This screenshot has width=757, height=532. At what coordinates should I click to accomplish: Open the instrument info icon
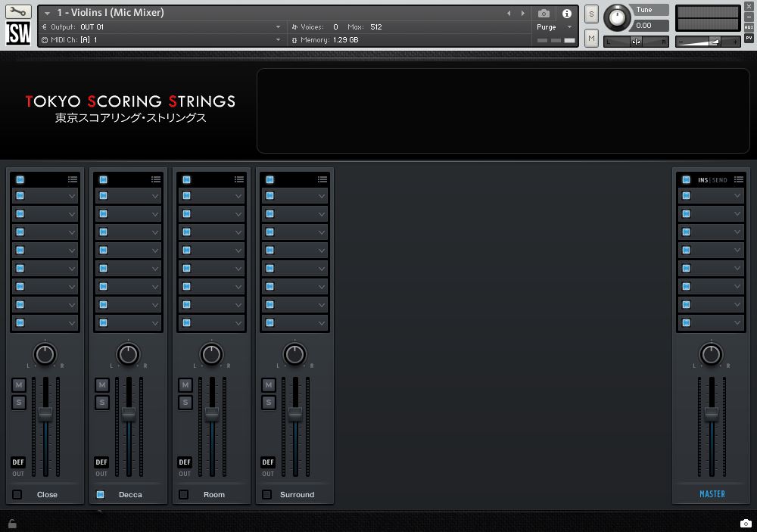click(567, 14)
